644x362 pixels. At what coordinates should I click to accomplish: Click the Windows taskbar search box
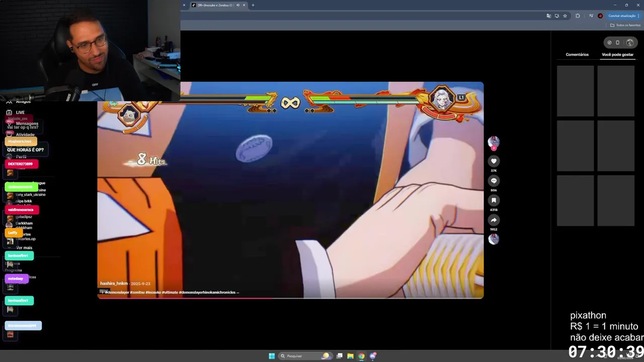point(305,356)
